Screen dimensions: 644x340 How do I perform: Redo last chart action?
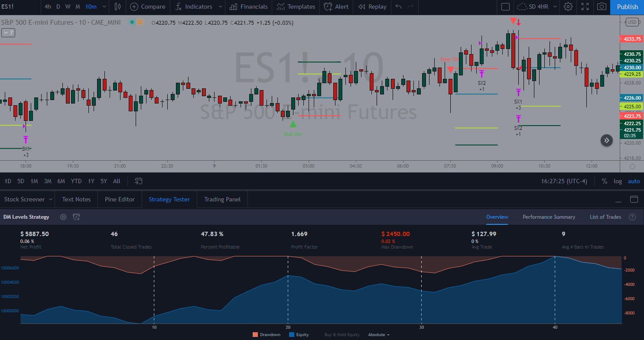(x=411, y=6)
